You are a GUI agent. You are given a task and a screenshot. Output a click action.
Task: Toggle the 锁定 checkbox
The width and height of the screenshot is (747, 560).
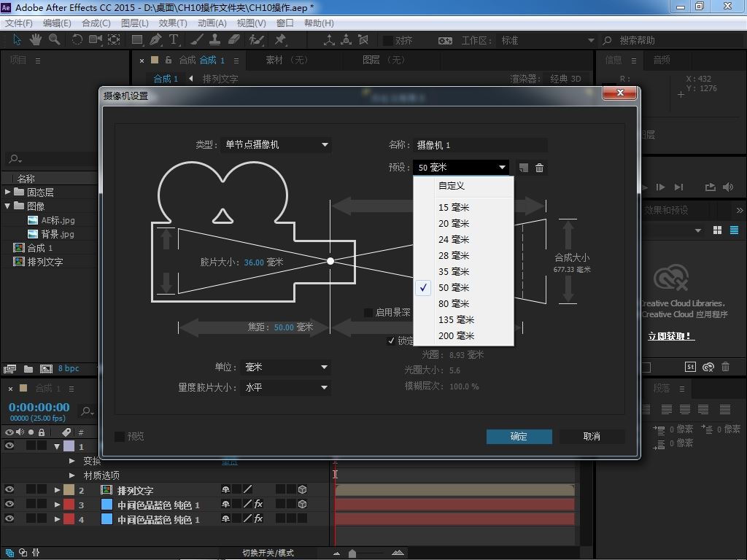pos(391,341)
